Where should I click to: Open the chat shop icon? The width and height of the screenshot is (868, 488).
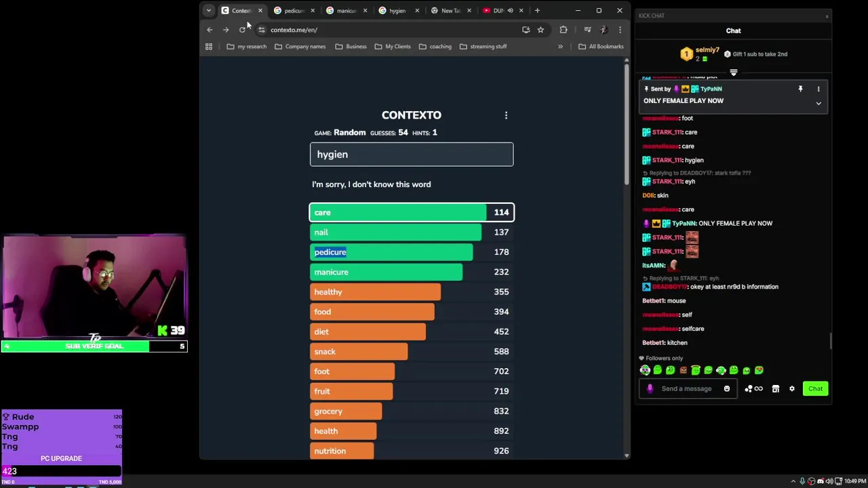776,389
